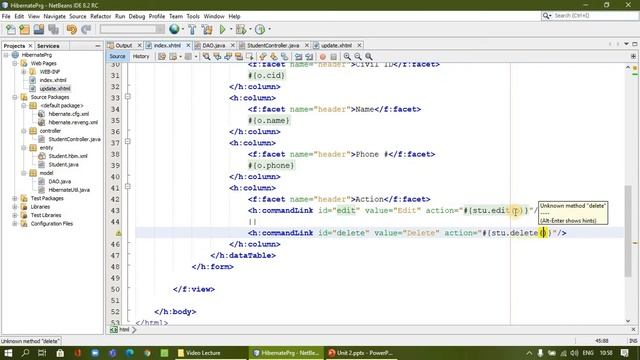Image resolution: width=640 pixels, height=360 pixels.
Task: Click the warning icon on line 45 gutter
Action: (118, 233)
